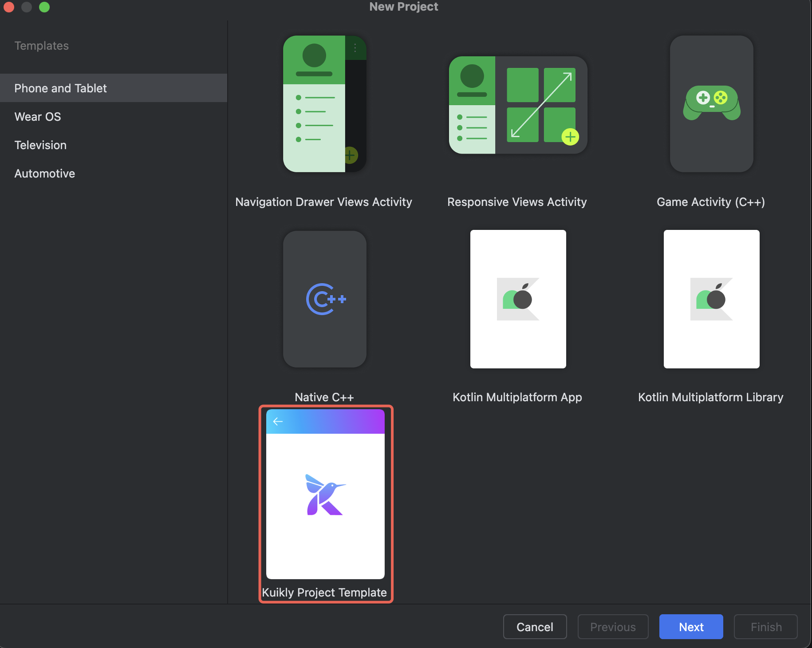Image resolution: width=812 pixels, height=648 pixels.
Task: Switch to Wear OS templates
Action: [x=114, y=116]
